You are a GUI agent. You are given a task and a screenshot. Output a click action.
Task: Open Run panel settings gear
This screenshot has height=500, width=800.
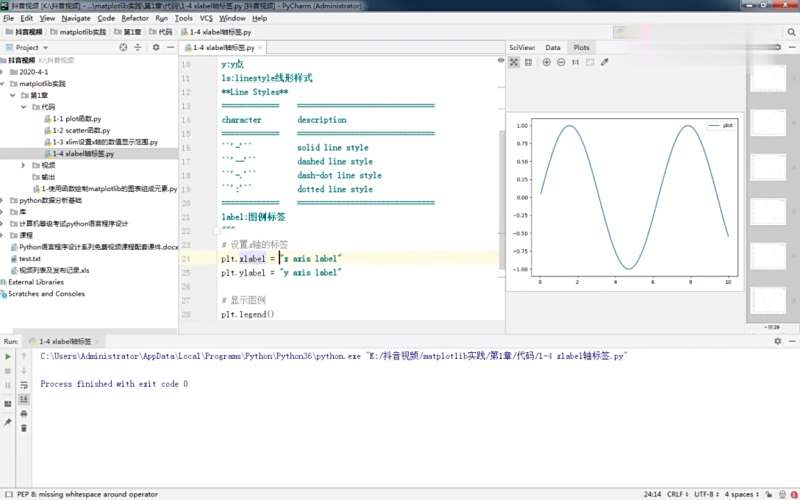pyautogui.click(x=777, y=341)
